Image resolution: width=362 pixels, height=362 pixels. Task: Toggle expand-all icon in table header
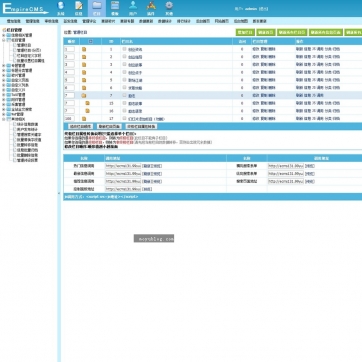(90, 41)
